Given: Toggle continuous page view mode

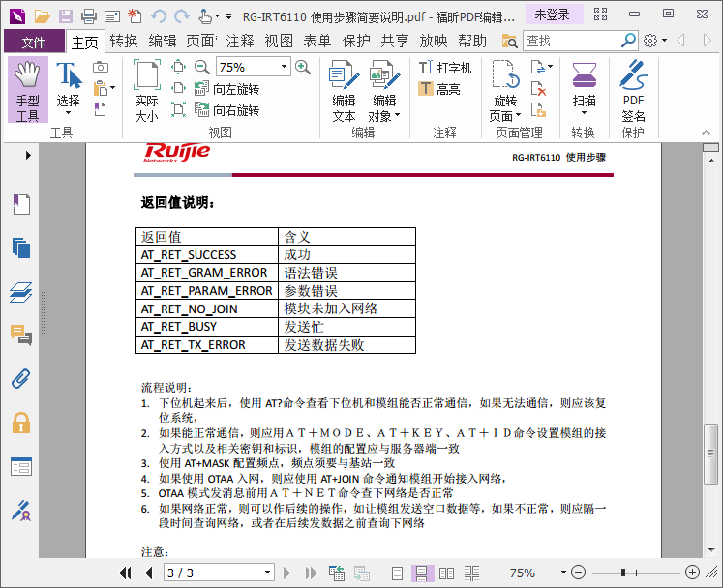Looking at the screenshot, I should click(421, 573).
